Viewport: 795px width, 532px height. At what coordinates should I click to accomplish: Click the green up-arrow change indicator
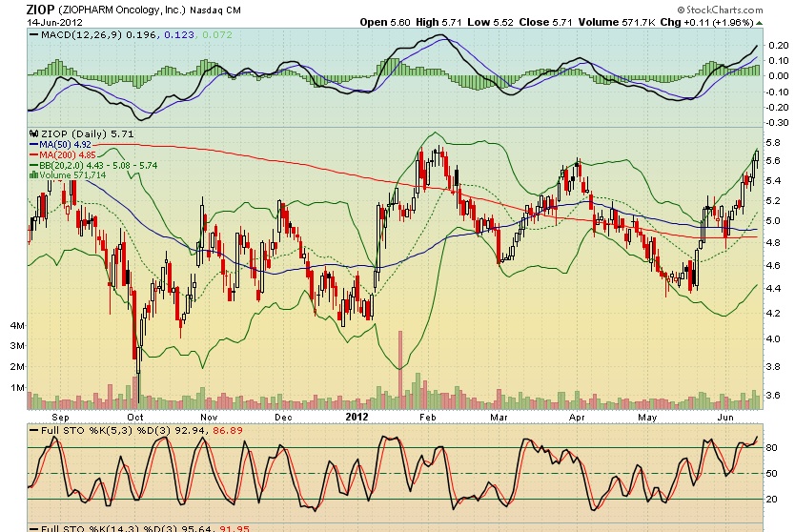[x=759, y=23]
